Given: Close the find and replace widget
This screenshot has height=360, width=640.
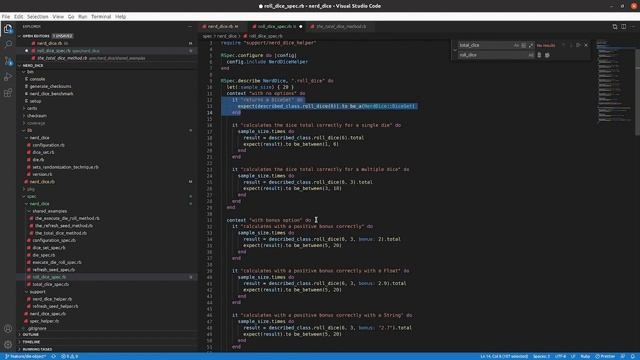Looking at the screenshot, I should [x=586, y=45].
